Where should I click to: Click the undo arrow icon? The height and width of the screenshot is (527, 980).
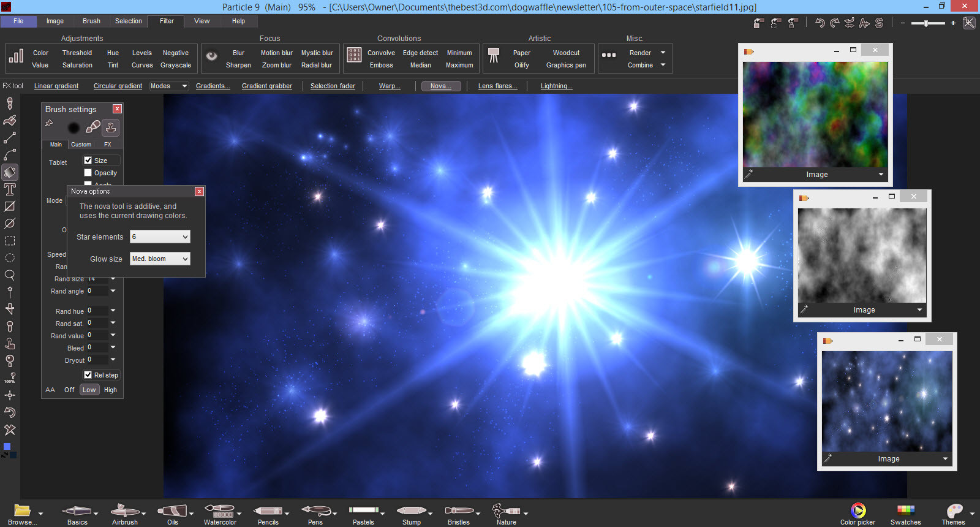coord(820,23)
